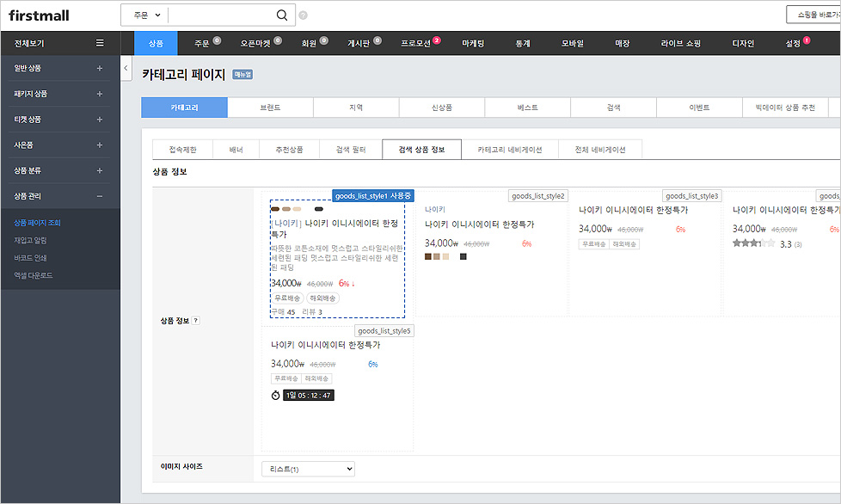841x504 pixels.
Task: Select the goods_list_style1 사용중 label
Action: coord(372,196)
